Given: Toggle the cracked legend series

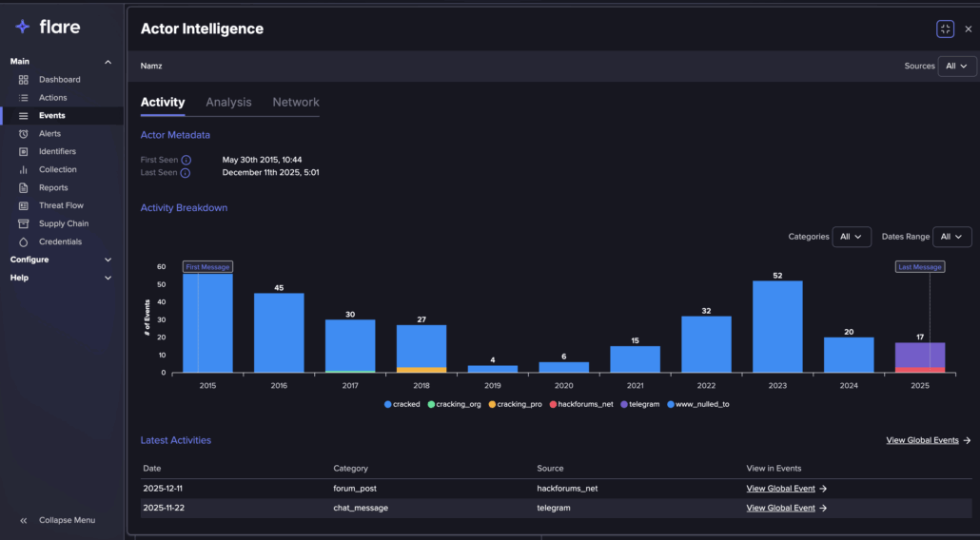Looking at the screenshot, I should 402,405.
